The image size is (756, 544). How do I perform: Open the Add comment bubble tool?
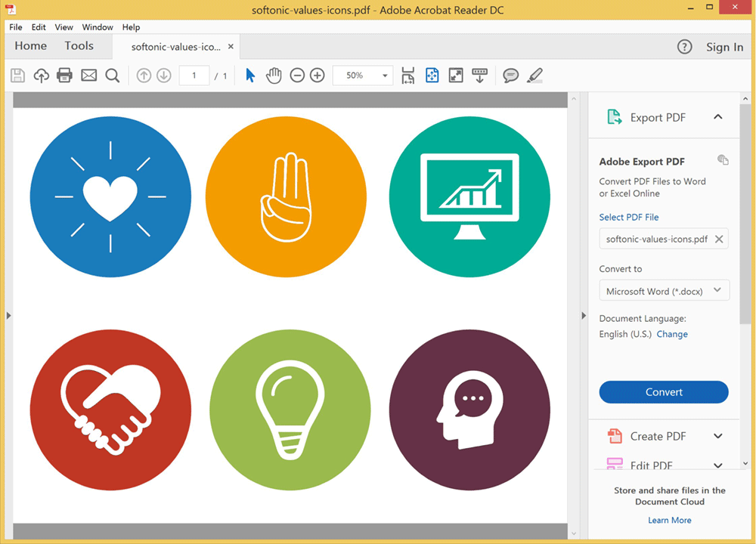pyautogui.click(x=511, y=76)
